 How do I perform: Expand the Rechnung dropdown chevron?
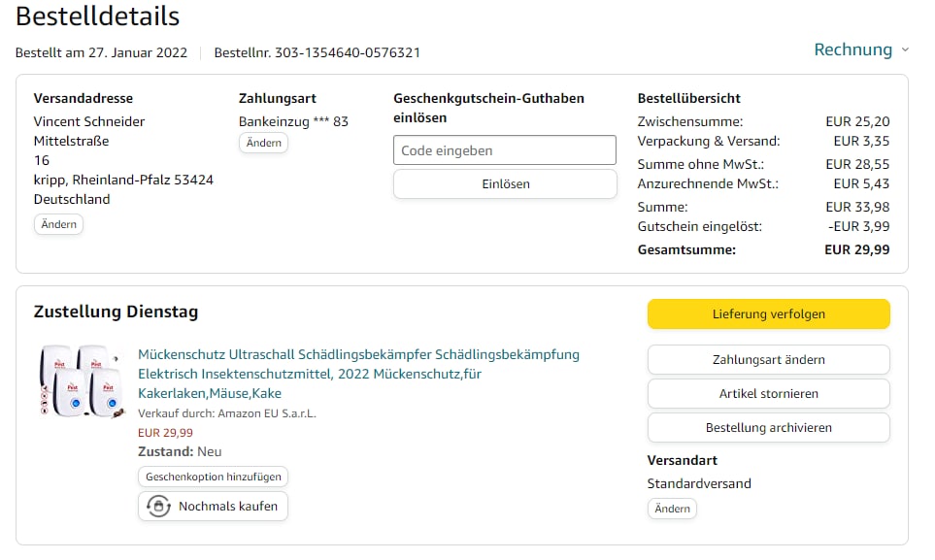tap(905, 50)
